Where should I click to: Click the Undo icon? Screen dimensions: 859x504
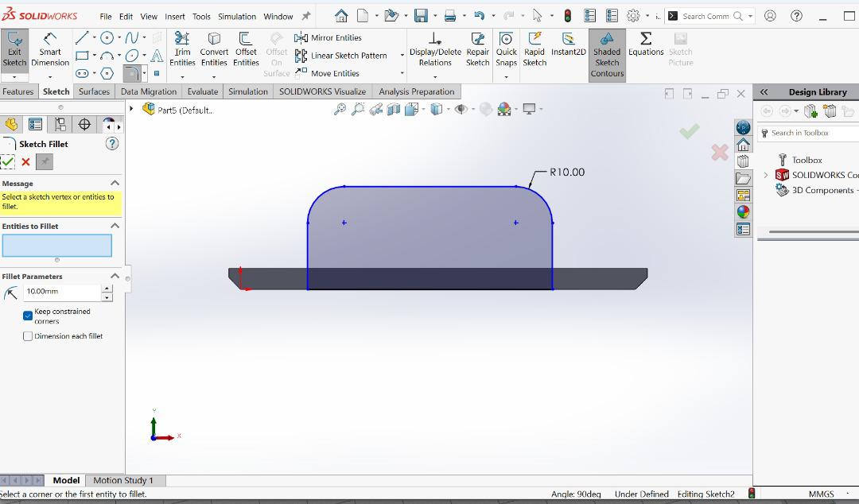(480, 16)
